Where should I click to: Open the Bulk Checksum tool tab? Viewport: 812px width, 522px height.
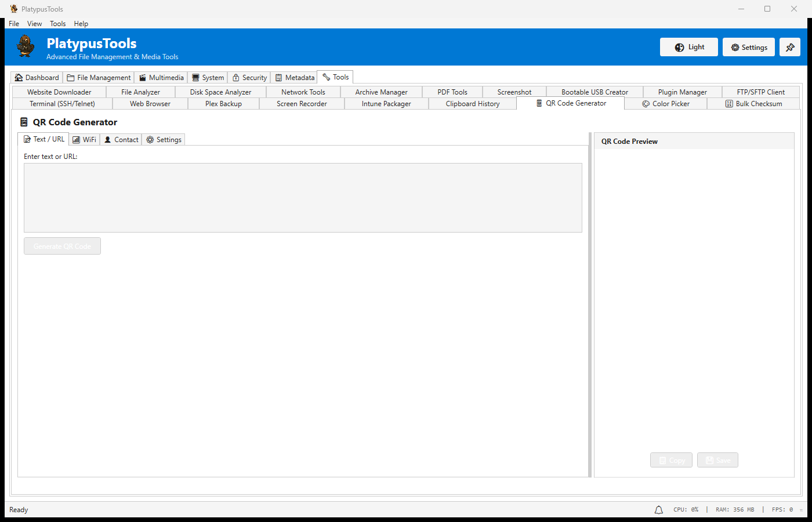click(x=753, y=104)
